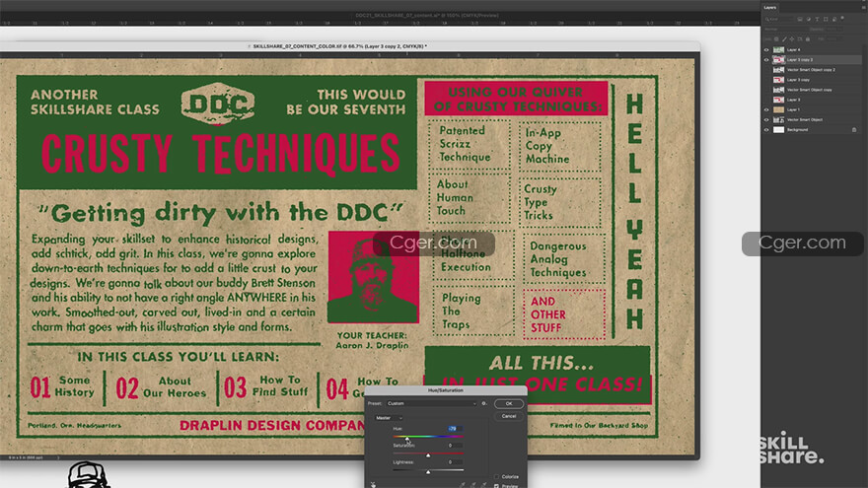868x488 pixels.
Task: Open the Master channel dropdown
Action: (x=389, y=418)
